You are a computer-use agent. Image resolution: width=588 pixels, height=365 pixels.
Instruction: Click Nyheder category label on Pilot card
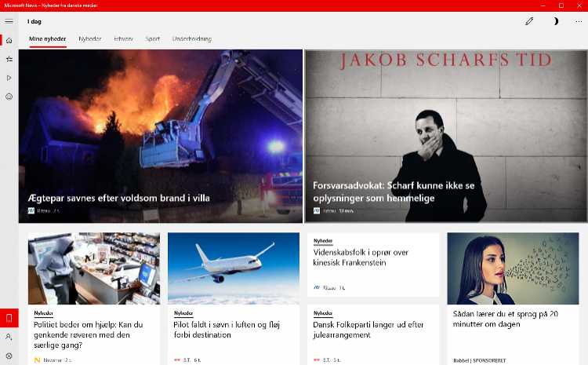183,313
